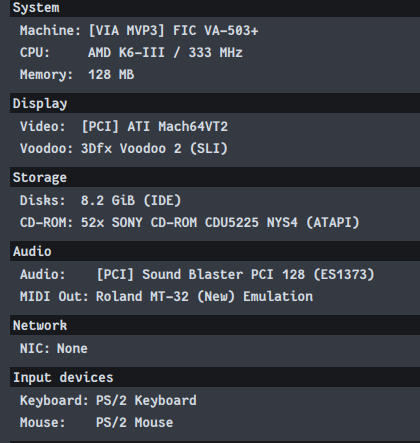Click the Storage section header
420x443 pixels.
tap(215, 177)
